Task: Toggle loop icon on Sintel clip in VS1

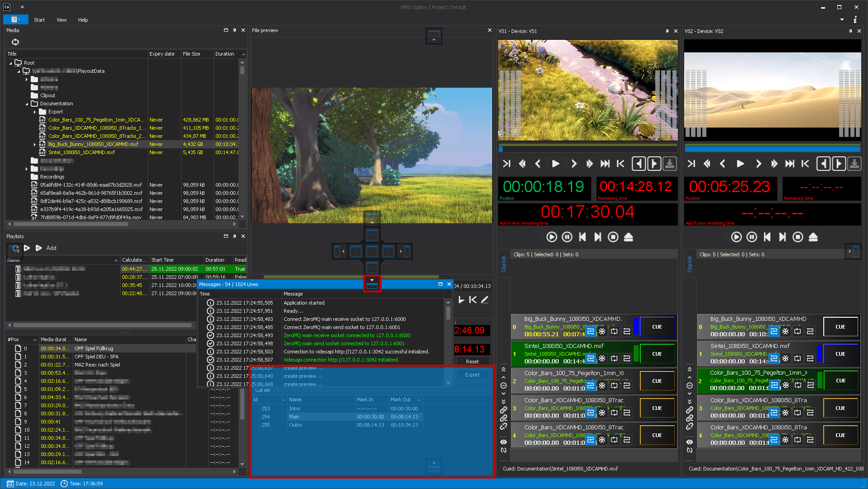Action: pos(614,359)
